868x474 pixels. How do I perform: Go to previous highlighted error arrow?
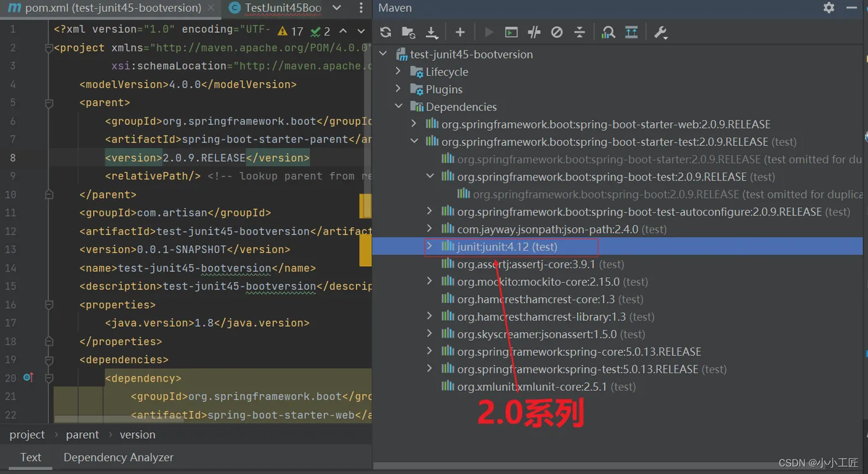(343, 31)
